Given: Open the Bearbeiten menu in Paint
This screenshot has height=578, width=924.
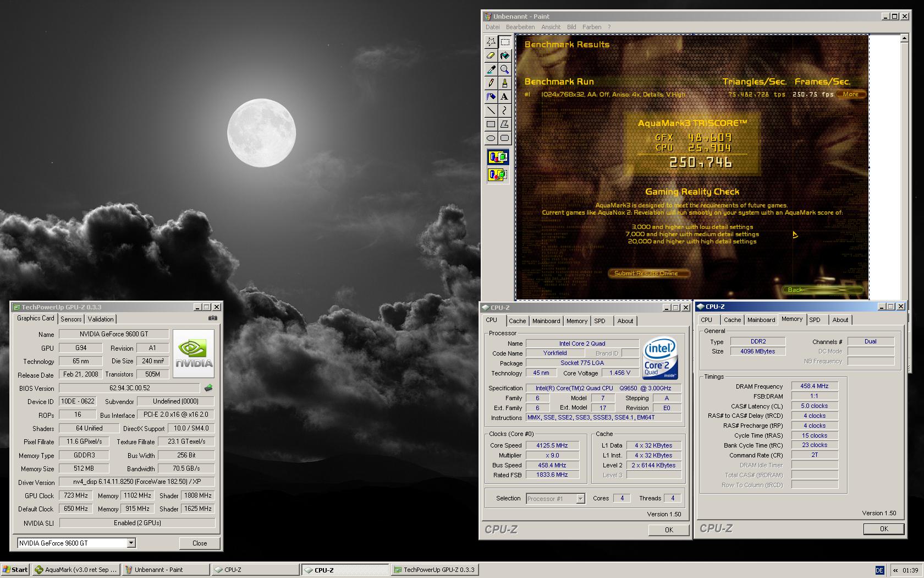Looking at the screenshot, I should (x=520, y=27).
